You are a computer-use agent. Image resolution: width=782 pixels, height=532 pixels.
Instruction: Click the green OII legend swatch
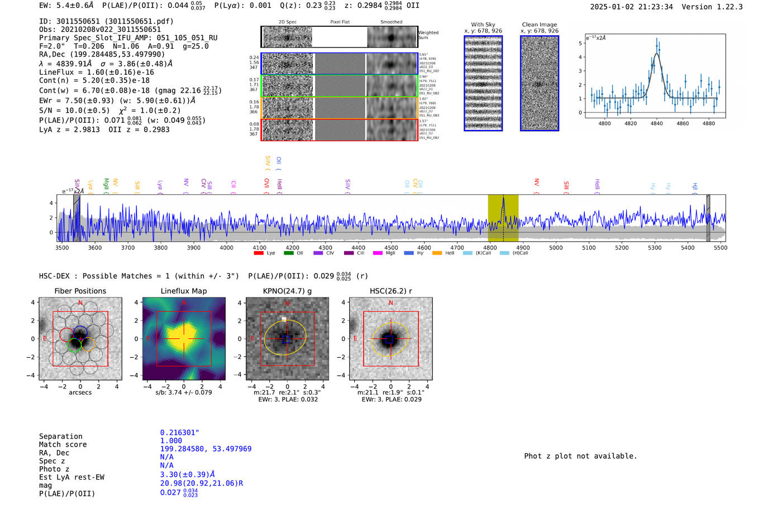[288, 253]
